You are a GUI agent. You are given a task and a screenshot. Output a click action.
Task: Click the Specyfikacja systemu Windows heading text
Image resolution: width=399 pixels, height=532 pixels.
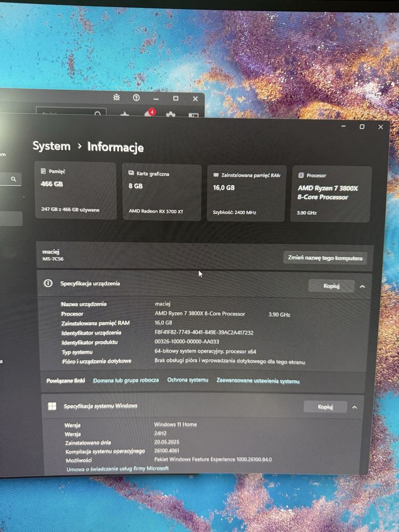tap(101, 406)
